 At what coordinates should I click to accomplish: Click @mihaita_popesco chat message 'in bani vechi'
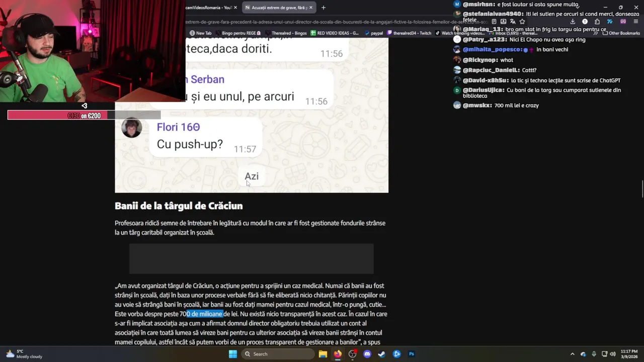552,50
